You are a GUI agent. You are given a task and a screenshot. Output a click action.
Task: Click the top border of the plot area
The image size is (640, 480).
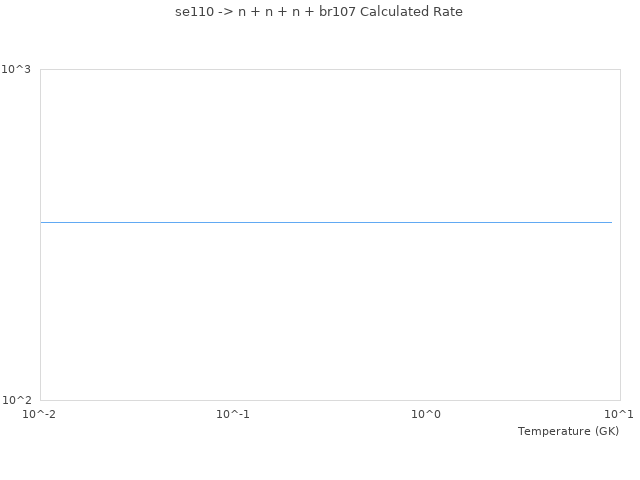click(x=330, y=69)
